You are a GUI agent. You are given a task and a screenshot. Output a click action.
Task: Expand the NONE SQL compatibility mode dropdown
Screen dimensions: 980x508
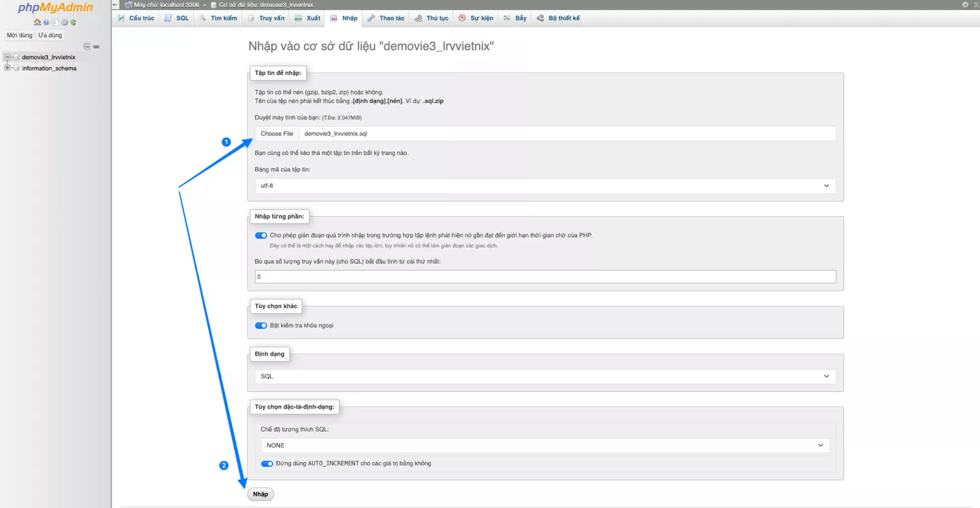tap(545, 446)
